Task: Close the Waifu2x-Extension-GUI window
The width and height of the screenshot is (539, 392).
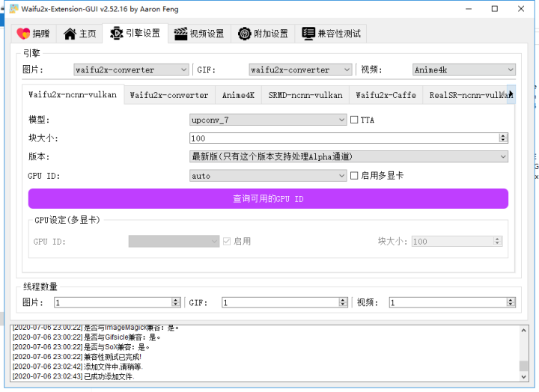Action: point(521,9)
